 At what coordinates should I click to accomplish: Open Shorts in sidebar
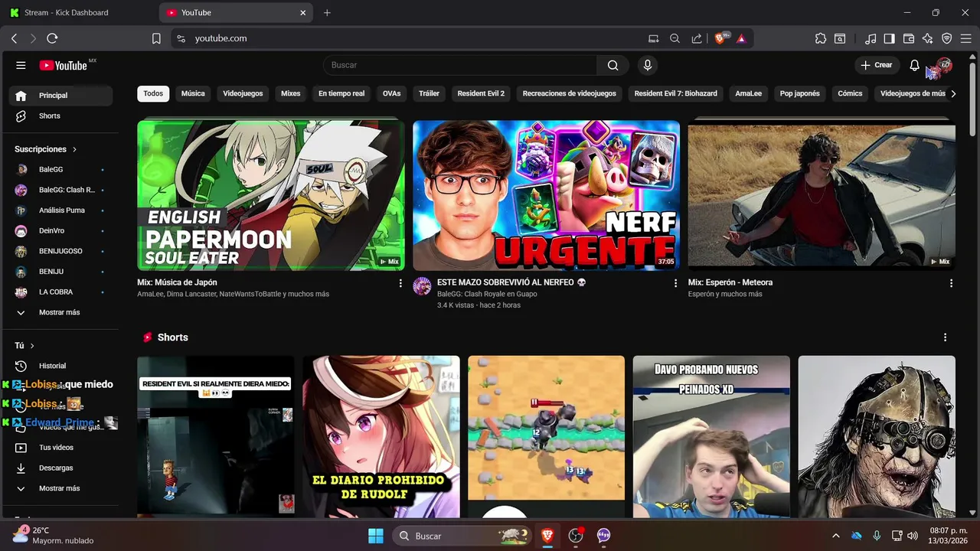tap(60, 116)
